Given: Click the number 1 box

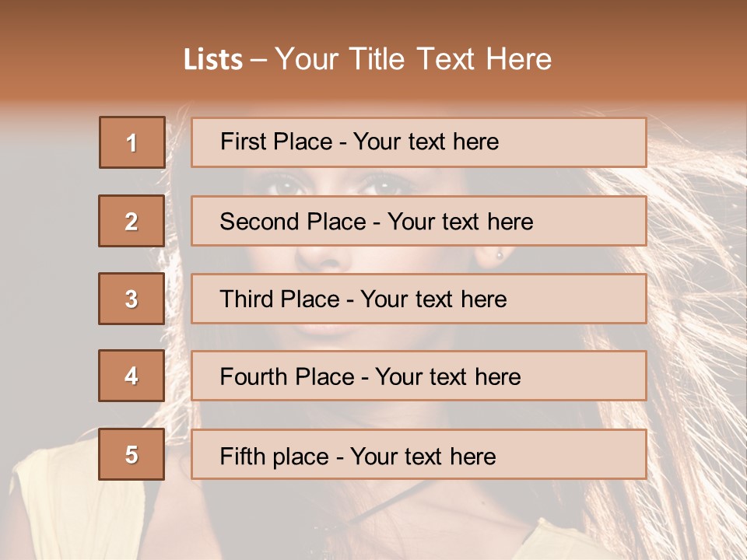Looking at the screenshot, I should (x=132, y=142).
